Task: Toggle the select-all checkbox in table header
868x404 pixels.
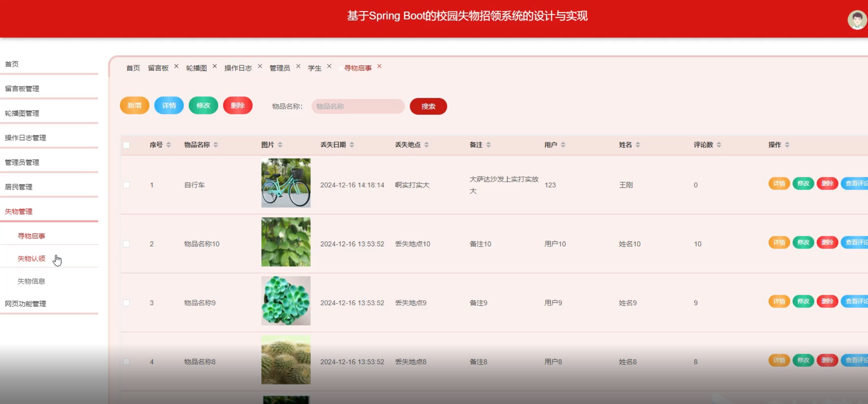Action: click(126, 145)
